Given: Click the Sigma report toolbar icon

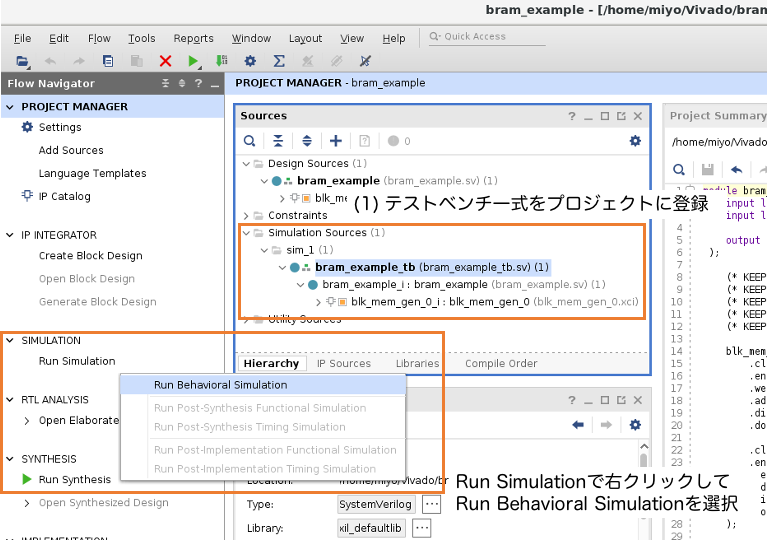Looking at the screenshot, I should tap(279, 61).
